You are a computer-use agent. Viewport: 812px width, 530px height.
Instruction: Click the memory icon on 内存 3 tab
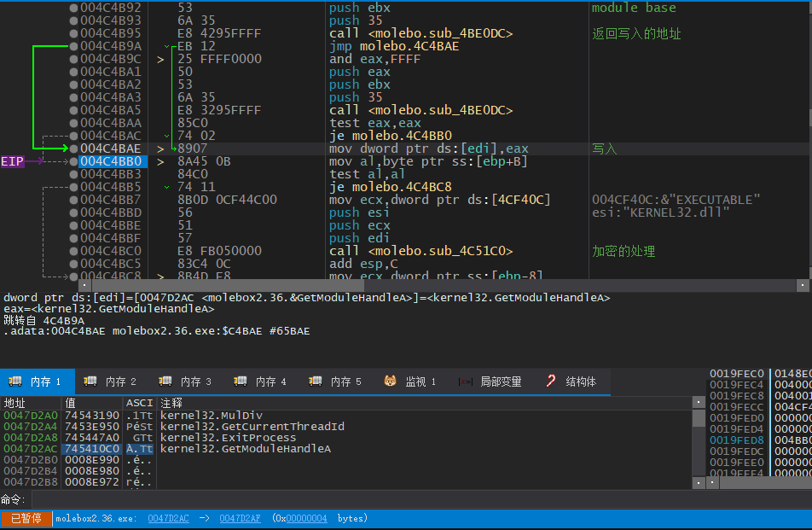pos(165,381)
